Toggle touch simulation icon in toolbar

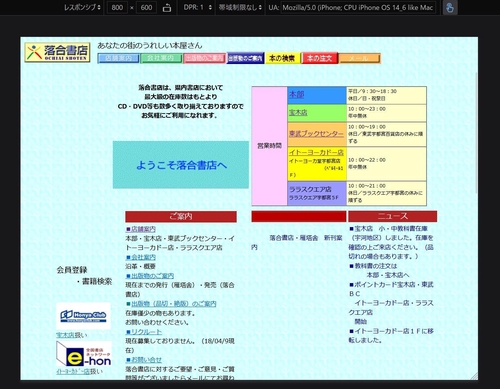point(450,8)
